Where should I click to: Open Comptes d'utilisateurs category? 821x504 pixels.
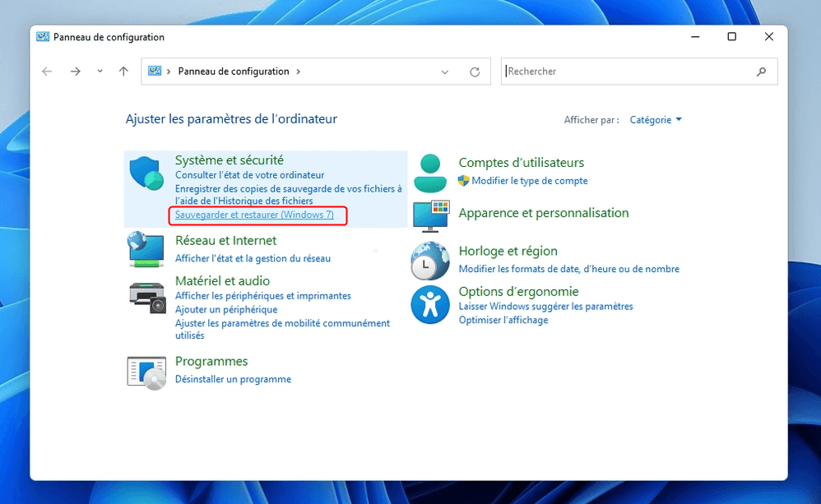pos(522,163)
